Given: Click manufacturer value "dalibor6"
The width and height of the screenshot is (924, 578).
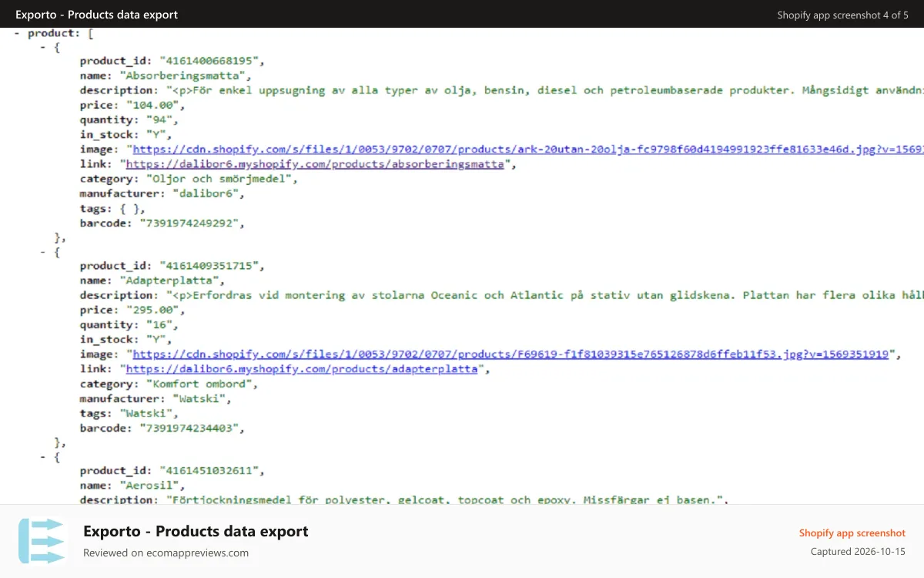Looking at the screenshot, I should (206, 193).
